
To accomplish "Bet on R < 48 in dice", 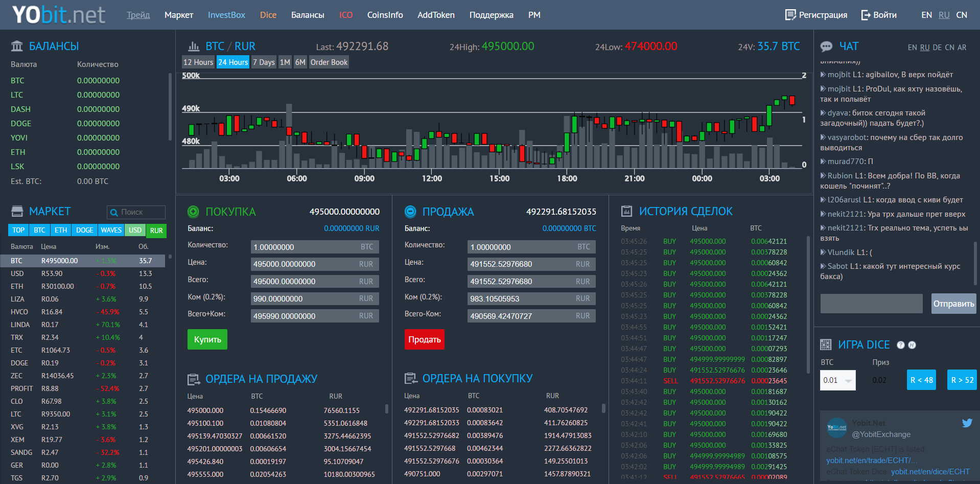I will point(921,380).
